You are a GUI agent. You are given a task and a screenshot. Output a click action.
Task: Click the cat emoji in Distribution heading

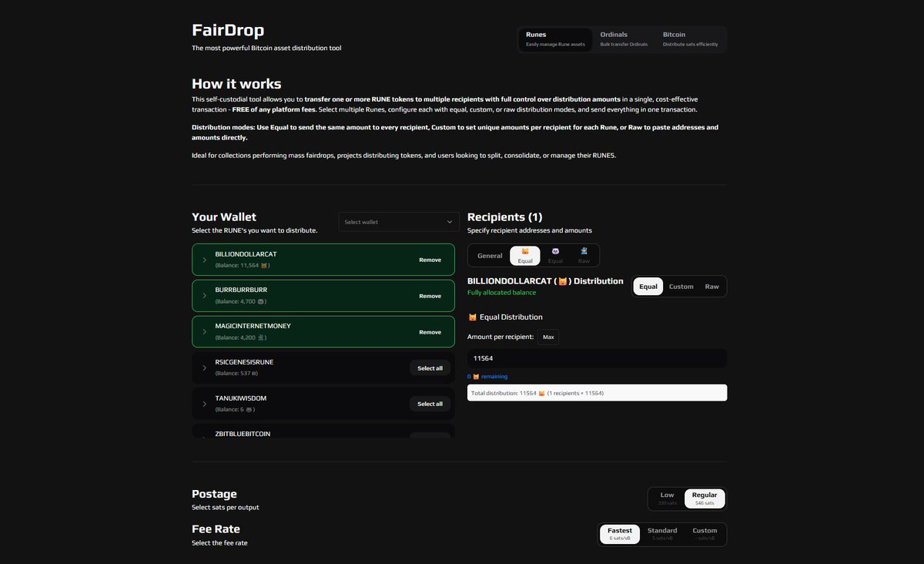coord(562,282)
